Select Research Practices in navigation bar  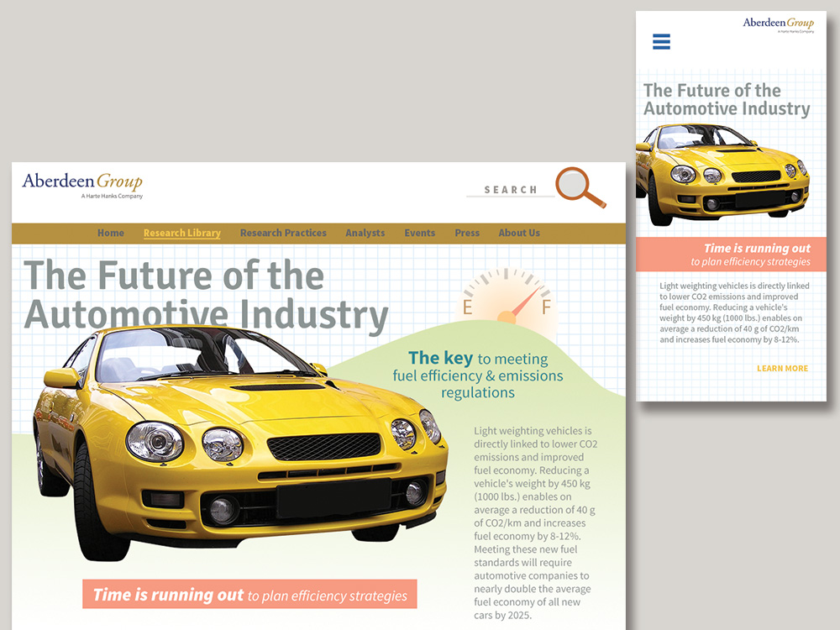pos(283,234)
